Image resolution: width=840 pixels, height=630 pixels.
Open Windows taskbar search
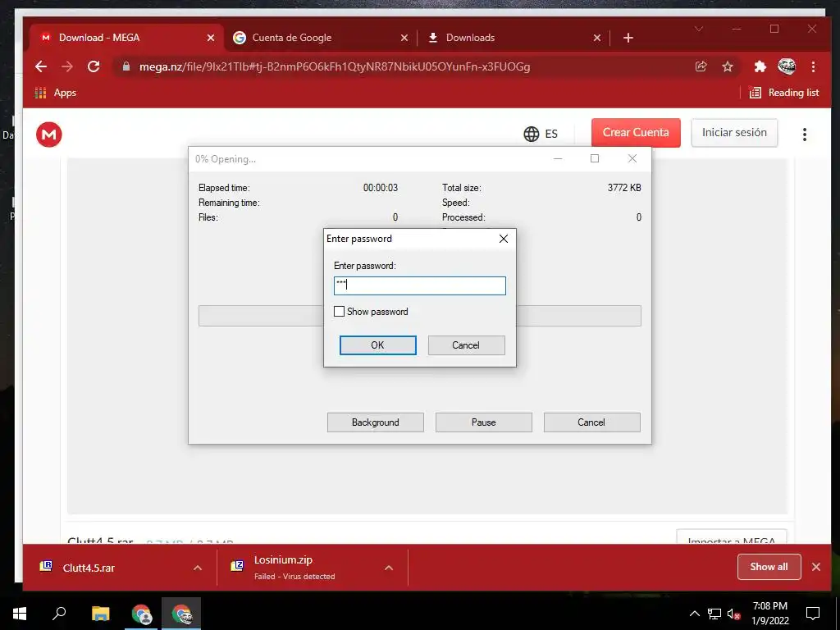click(x=59, y=614)
